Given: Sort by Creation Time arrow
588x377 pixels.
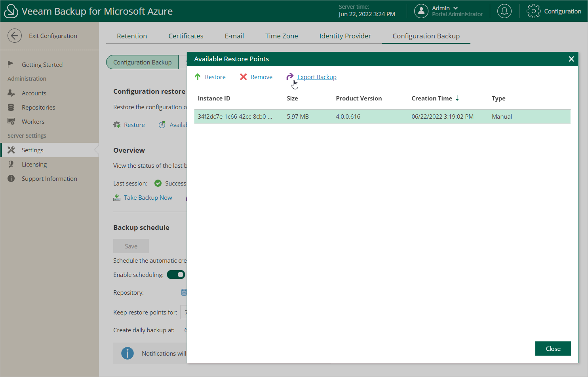Looking at the screenshot, I should click(457, 98).
